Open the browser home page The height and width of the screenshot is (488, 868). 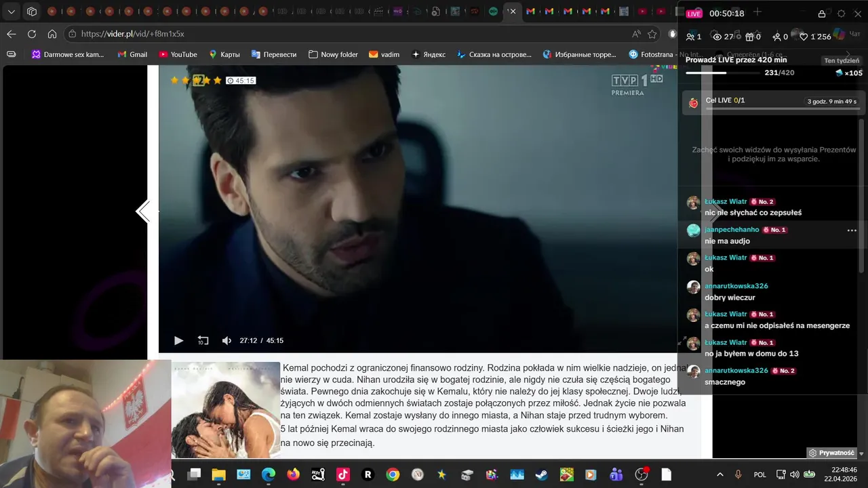[52, 34]
